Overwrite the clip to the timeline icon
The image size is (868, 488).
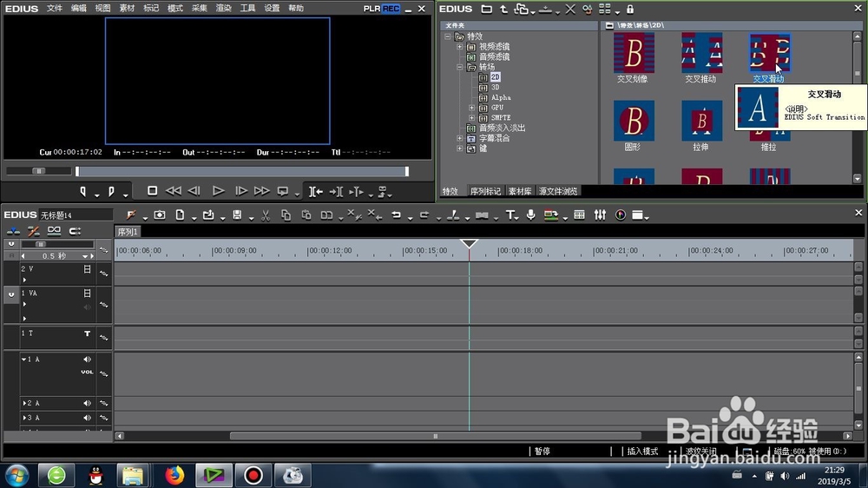(336, 192)
